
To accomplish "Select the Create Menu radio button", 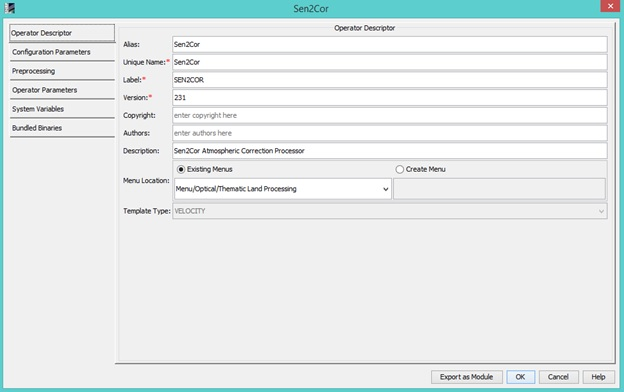I will 400,170.
